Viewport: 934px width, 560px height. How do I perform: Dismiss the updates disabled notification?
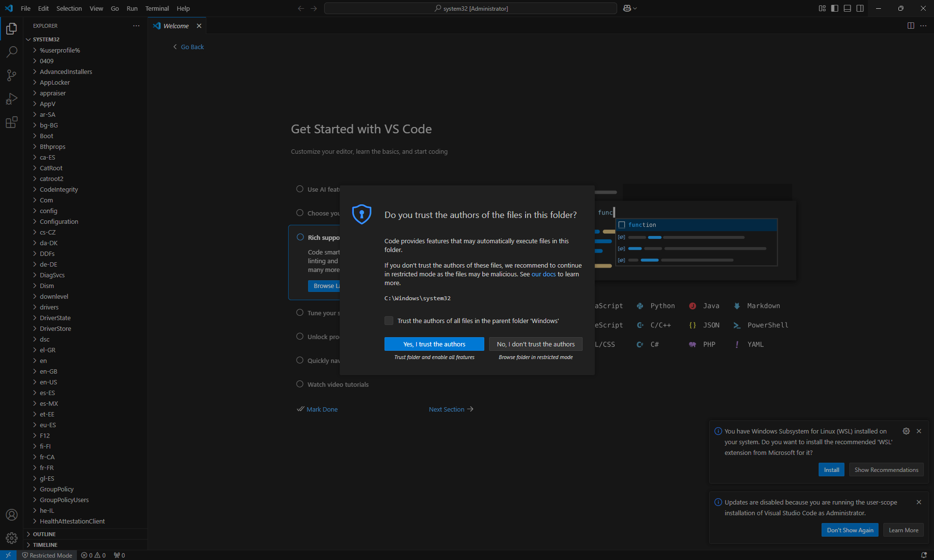pos(919,502)
